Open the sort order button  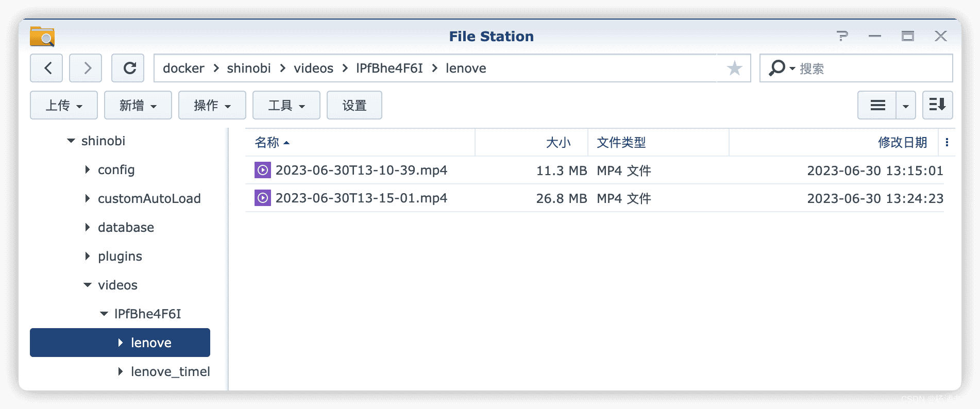click(937, 105)
